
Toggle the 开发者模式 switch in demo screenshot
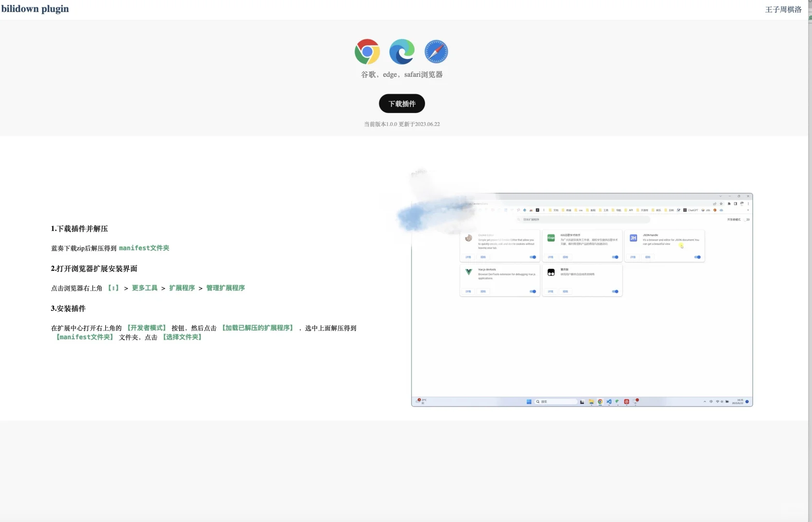click(x=747, y=219)
